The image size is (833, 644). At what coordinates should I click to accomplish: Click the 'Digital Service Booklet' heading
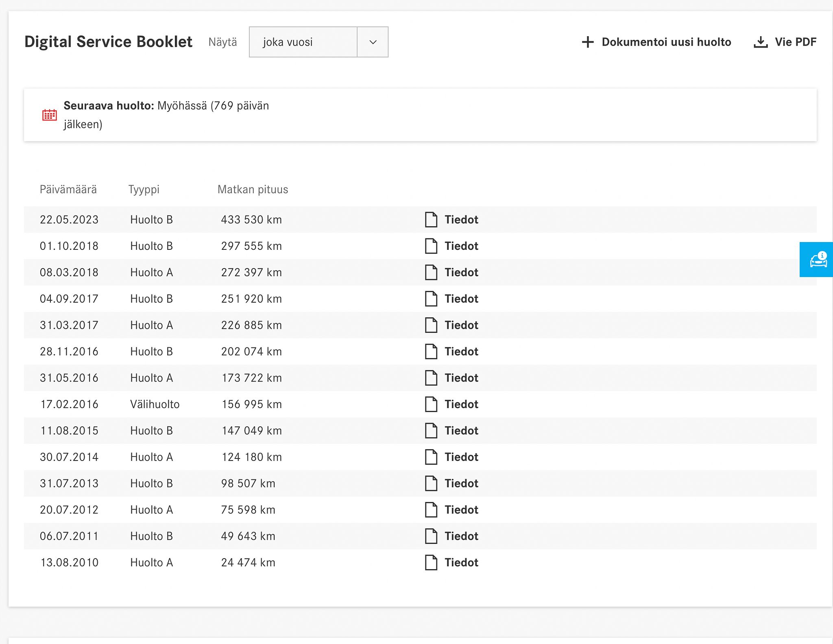[x=108, y=42]
